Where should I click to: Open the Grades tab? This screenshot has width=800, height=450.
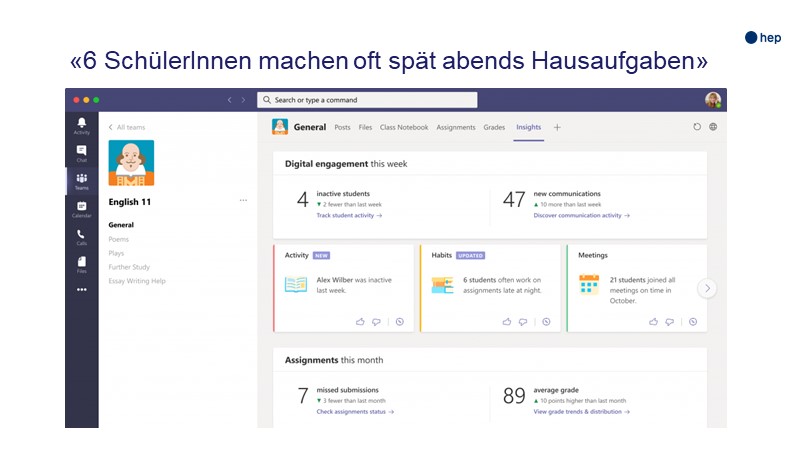click(x=494, y=128)
